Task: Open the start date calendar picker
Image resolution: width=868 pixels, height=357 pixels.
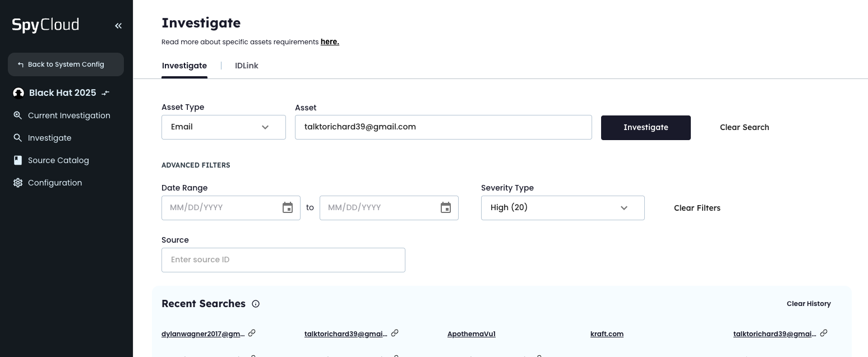Action: click(x=287, y=207)
